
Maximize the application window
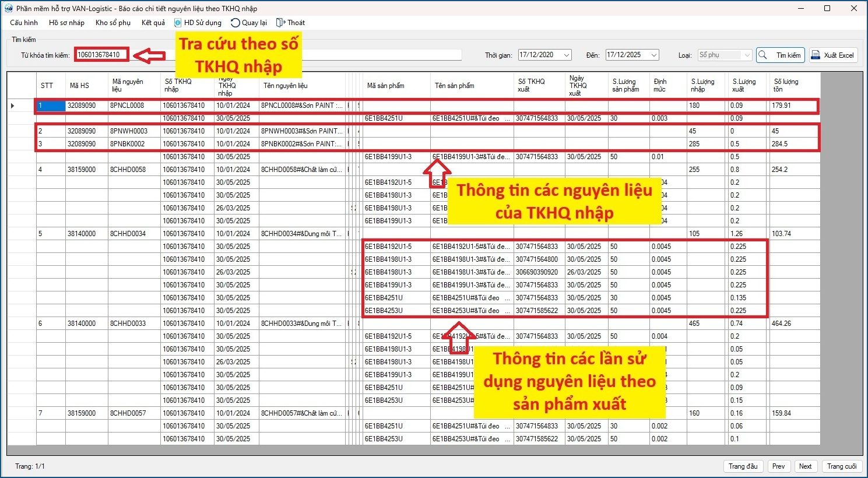click(827, 8)
